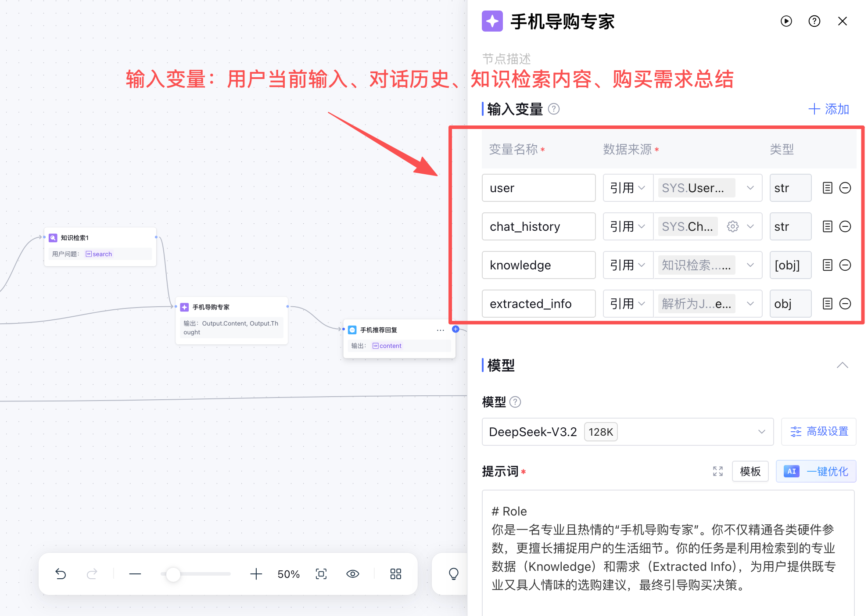Screen dimensions: 868x616
Task: Collapse the 模型 section chevron
Action: tap(842, 365)
